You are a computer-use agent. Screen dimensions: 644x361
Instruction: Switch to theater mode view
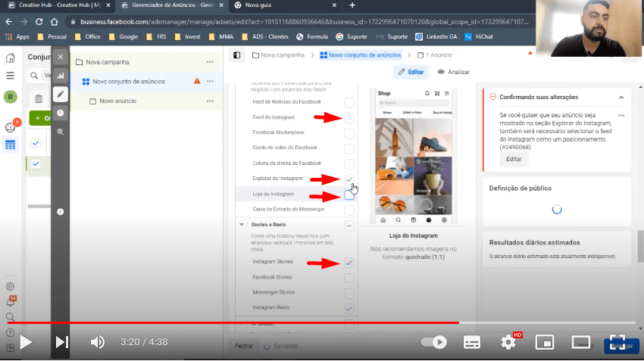(x=581, y=342)
